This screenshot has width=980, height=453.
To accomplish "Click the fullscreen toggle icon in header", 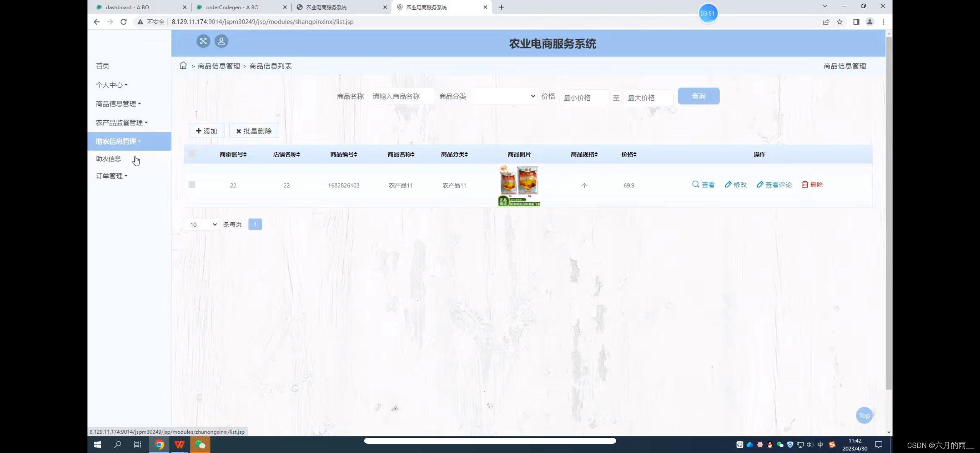I will pos(203,41).
